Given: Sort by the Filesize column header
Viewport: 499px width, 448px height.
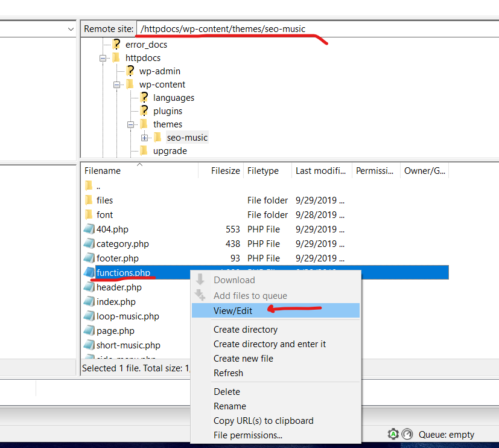Looking at the screenshot, I should coord(226,171).
